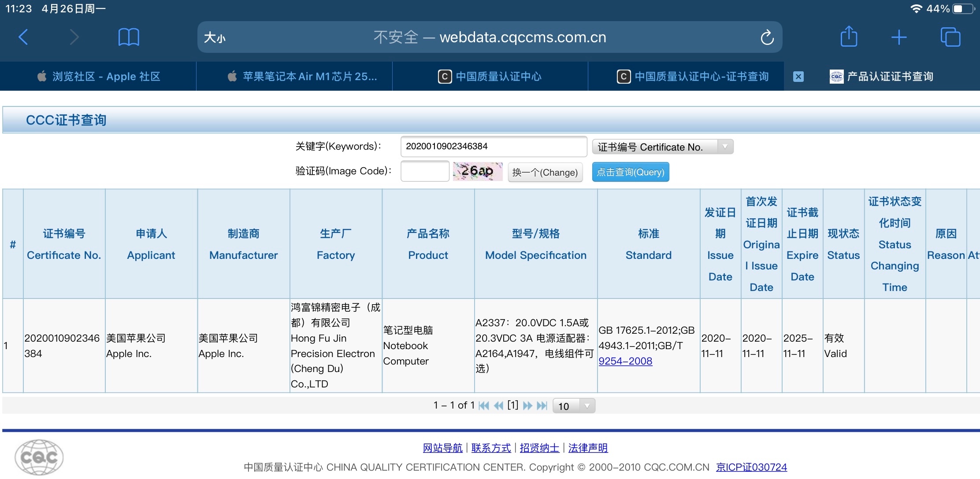Open the rows-per-page 10 dropdown

(x=573, y=406)
